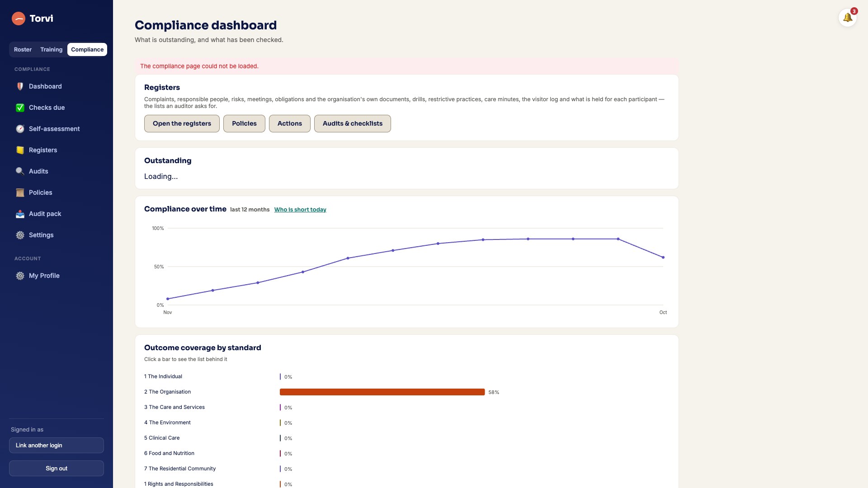Switch to the Roster tab
This screenshot has height=488, width=868.
[23, 50]
